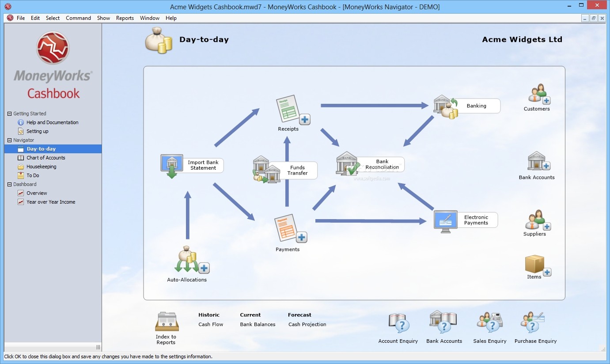610x364 pixels.
Task: Restore the inner Navigator document window
Action: click(593, 18)
